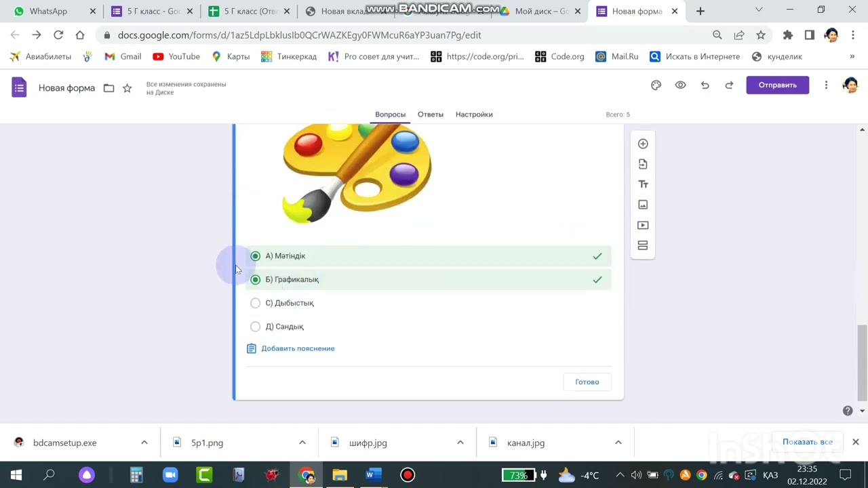868x488 pixels.
Task: Show hidden system tray icons
Action: coord(620,475)
